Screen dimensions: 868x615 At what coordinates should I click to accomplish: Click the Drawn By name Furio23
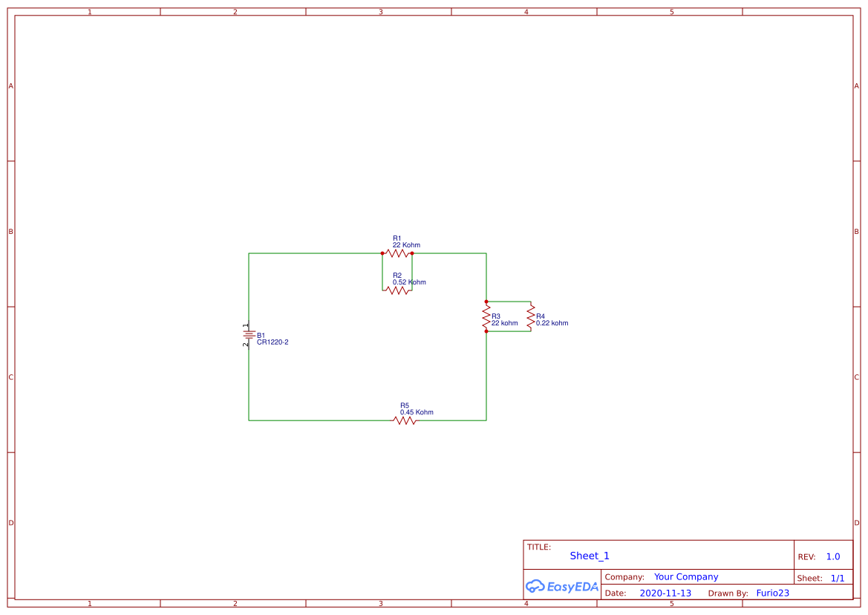coord(773,593)
